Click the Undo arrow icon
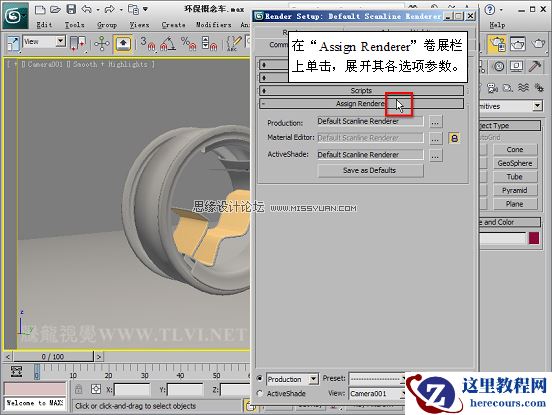Viewport: 552px width, 415px height. pos(87,10)
